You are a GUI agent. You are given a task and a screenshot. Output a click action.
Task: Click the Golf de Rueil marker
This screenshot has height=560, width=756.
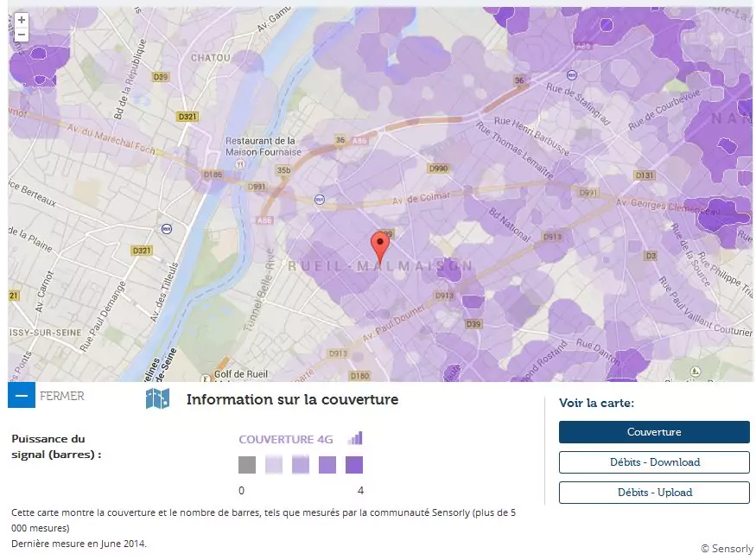206,377
